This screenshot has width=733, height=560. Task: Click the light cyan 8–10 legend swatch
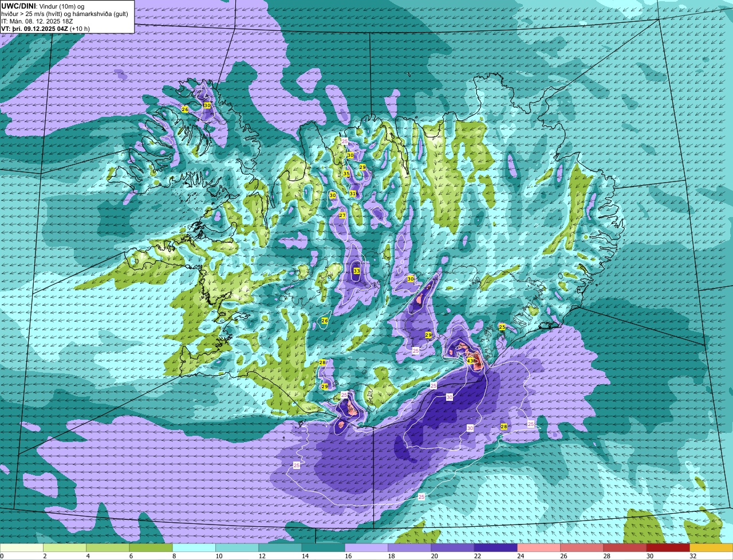(194, 548)
